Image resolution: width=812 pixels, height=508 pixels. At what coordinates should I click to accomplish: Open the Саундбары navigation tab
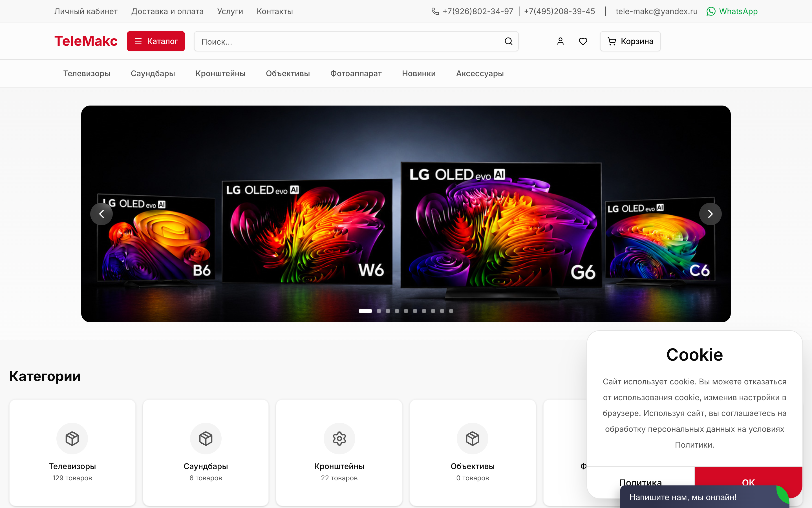coord(153,74)
